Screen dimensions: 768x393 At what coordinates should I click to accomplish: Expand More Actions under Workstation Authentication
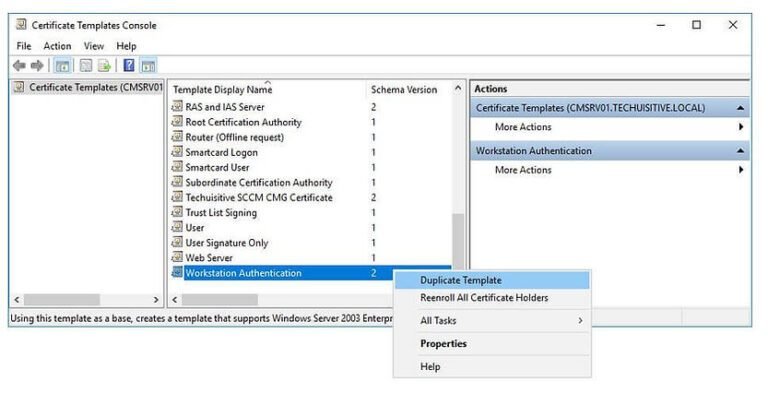coord(610,170)
